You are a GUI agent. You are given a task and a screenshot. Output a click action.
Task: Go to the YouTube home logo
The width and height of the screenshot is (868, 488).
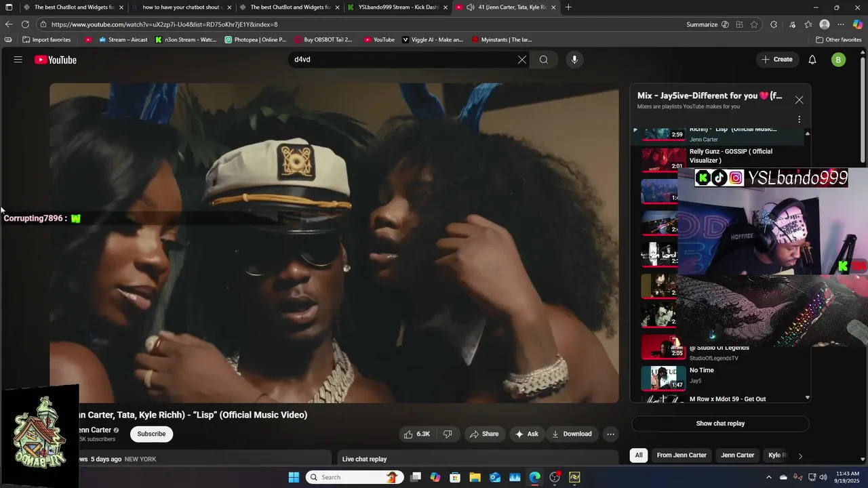(x=56, y=60)
